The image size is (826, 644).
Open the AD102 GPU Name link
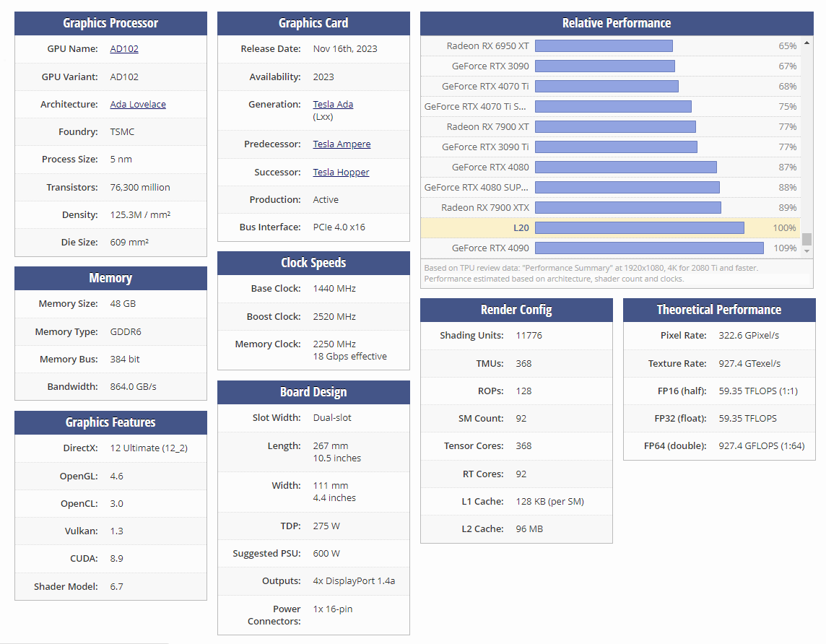(124, 49)
